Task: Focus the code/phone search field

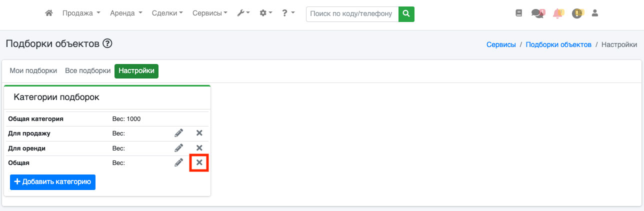Action: point(352,13)
